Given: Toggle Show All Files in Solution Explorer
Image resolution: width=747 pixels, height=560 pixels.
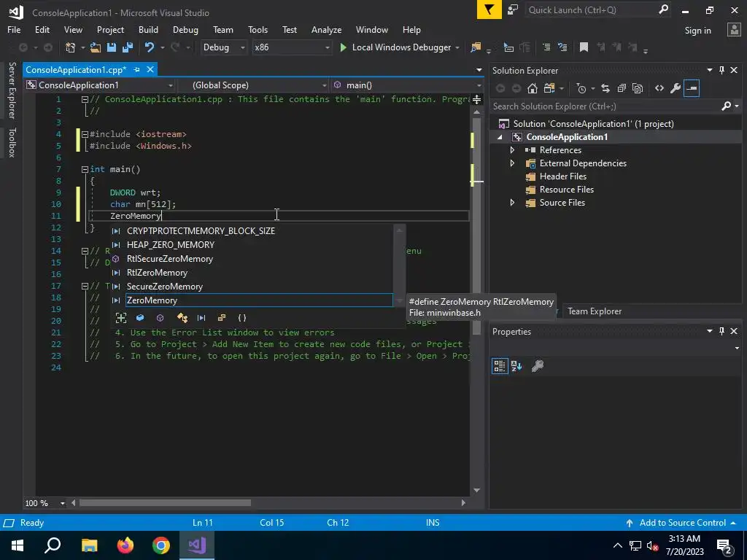Looking at the screenshot, I should 638,88.
